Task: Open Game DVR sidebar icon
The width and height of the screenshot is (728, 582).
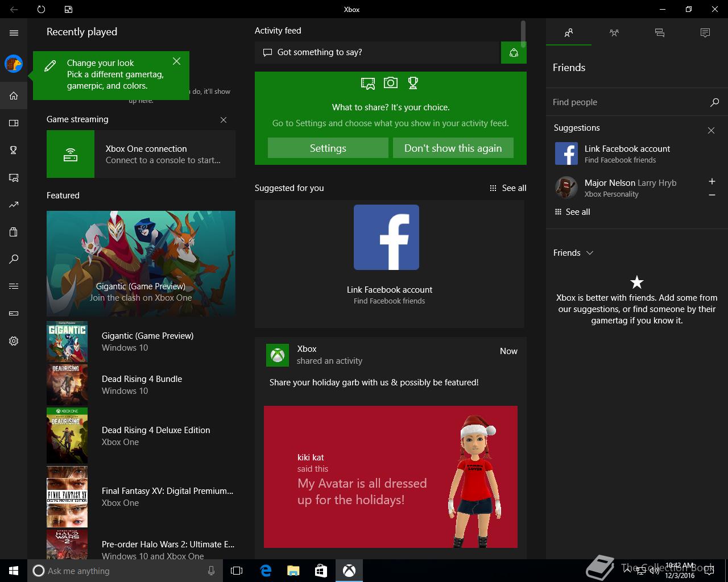Action: point(14,177)
